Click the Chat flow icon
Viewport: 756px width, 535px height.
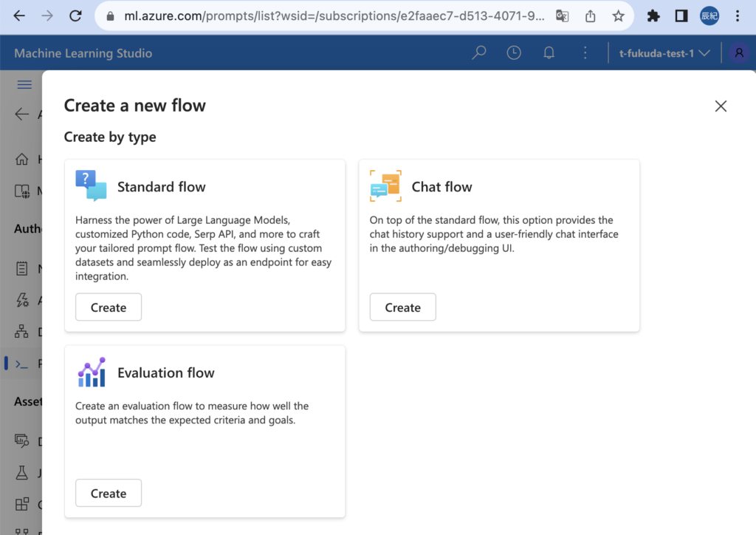pyautogui.click(x=385, y=186)
